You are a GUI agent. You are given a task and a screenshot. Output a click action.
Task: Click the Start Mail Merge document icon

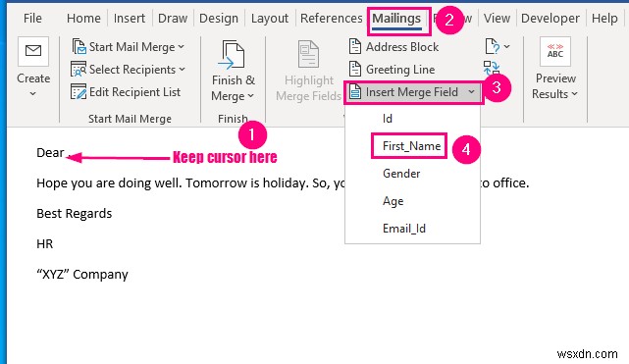[x=79, y=46]
